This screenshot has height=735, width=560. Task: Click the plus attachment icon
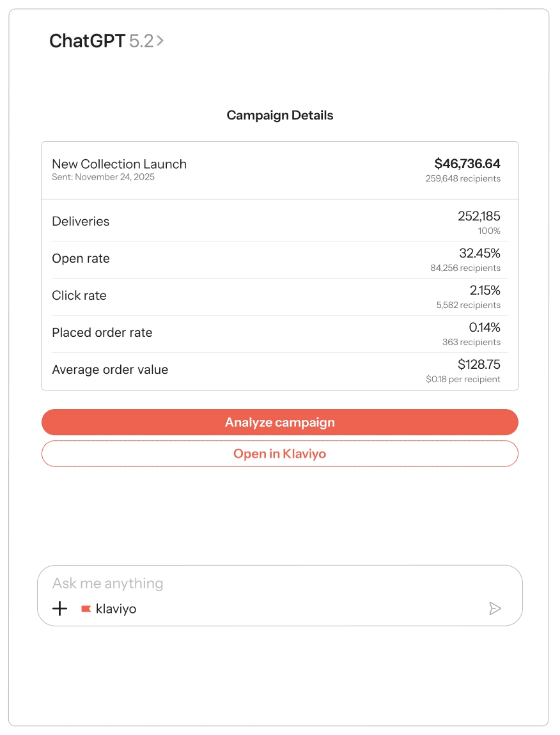(x=59, y=608)
